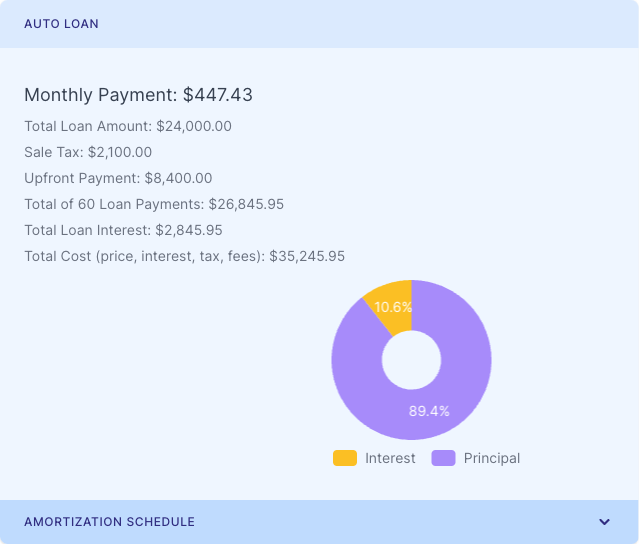Toggle the purple Principal legend swatch
Image resolution: width=639 pixels, height=544 pixels.
[443, 458]
